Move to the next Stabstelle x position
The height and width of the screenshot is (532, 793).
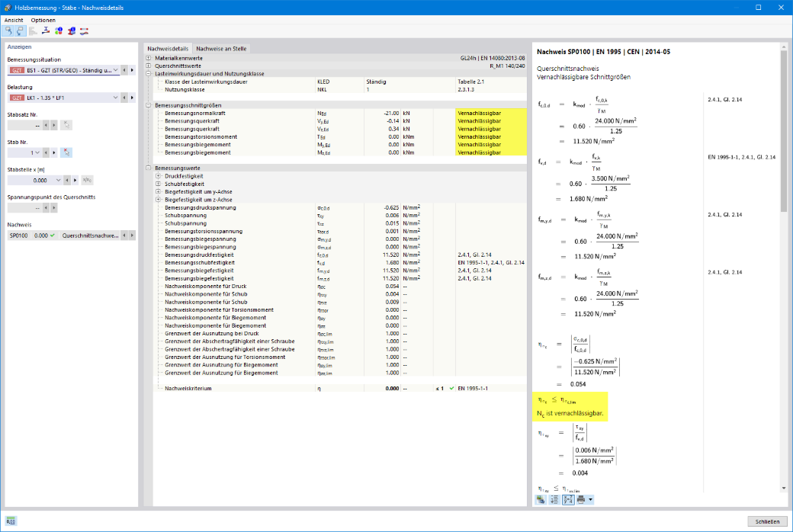point(75,180)
